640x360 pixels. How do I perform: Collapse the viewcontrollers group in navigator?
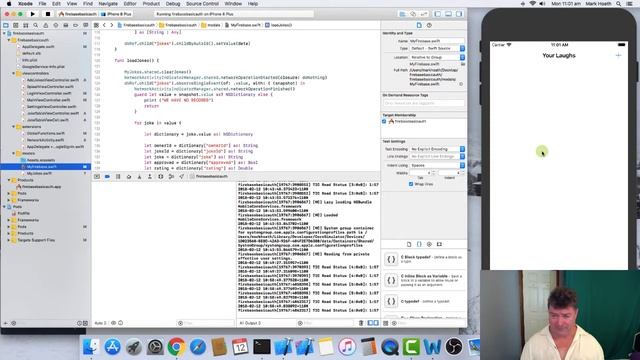coord(13,73)
